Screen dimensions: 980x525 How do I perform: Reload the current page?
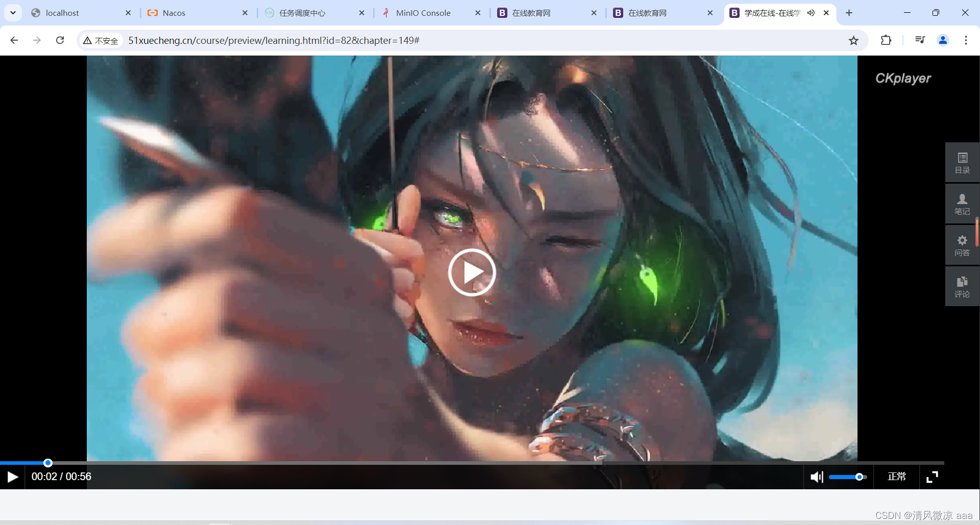[60, 40]
